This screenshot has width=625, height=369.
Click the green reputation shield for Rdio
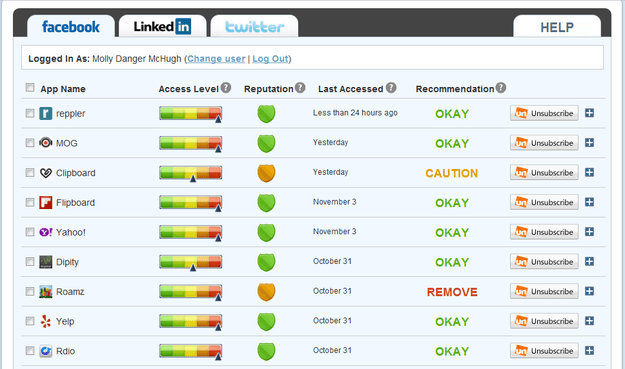point(266,351)
